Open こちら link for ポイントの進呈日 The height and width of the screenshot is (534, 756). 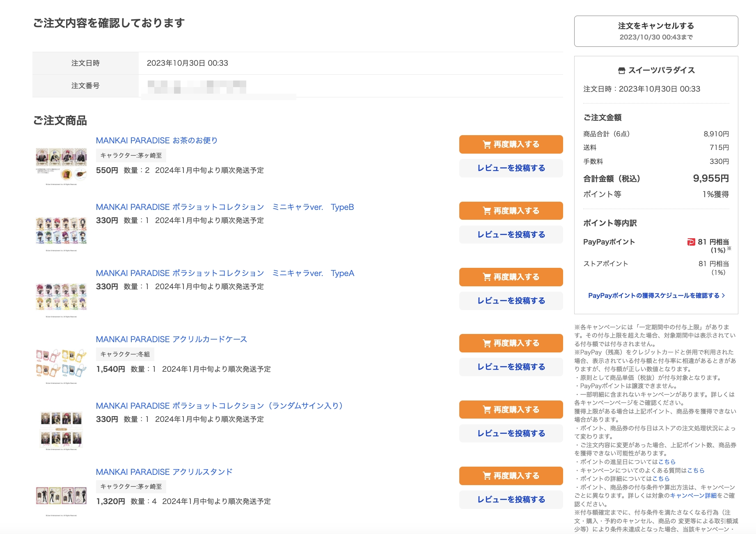coord(667,462)
